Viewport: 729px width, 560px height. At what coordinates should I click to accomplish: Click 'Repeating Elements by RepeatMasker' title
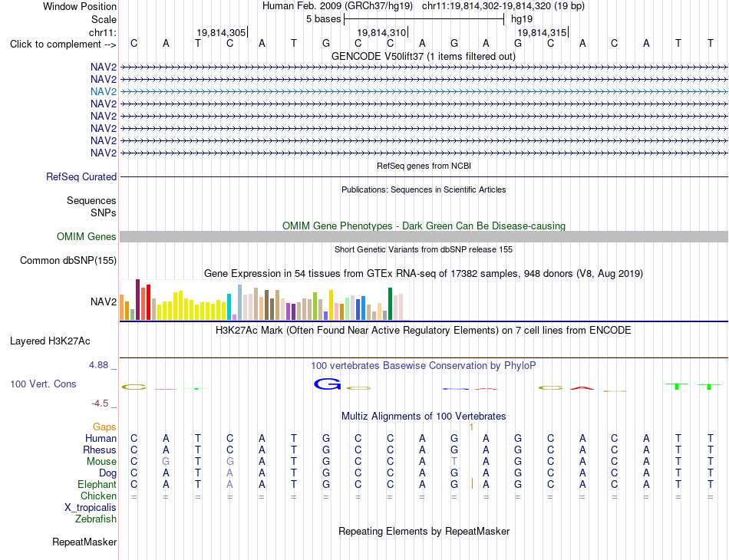(424, 531)
